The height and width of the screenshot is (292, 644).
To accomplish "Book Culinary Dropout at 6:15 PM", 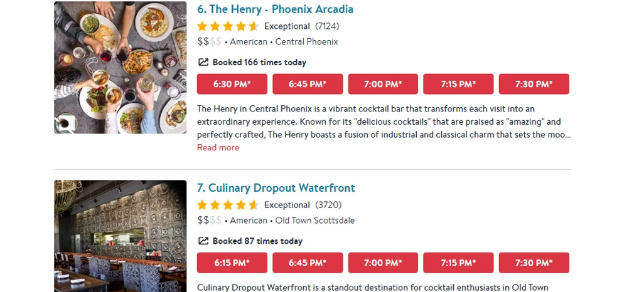I will click(x=232, y=263).
